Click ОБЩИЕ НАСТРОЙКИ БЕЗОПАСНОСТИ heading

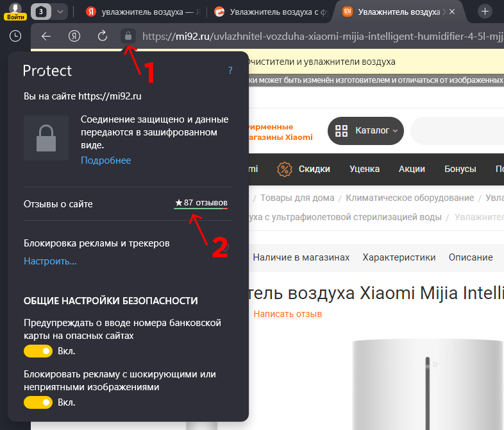[110, 301]
